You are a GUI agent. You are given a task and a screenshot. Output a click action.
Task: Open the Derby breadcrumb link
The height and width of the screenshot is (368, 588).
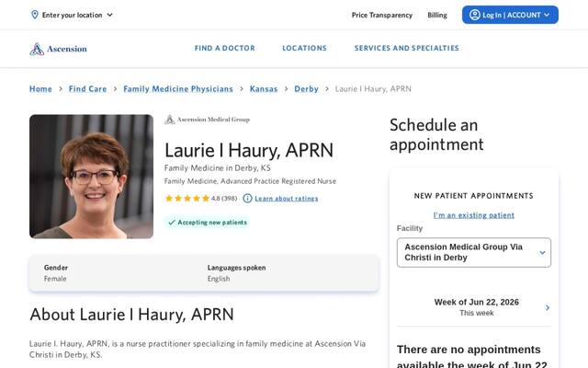[x=306, y=89]
